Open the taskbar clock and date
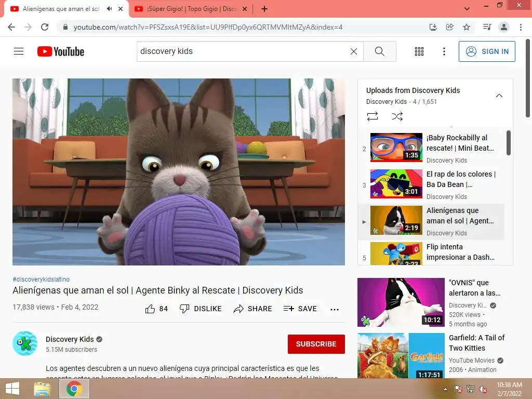The width and height of the screenshot is (532, 399). point(509,389)
